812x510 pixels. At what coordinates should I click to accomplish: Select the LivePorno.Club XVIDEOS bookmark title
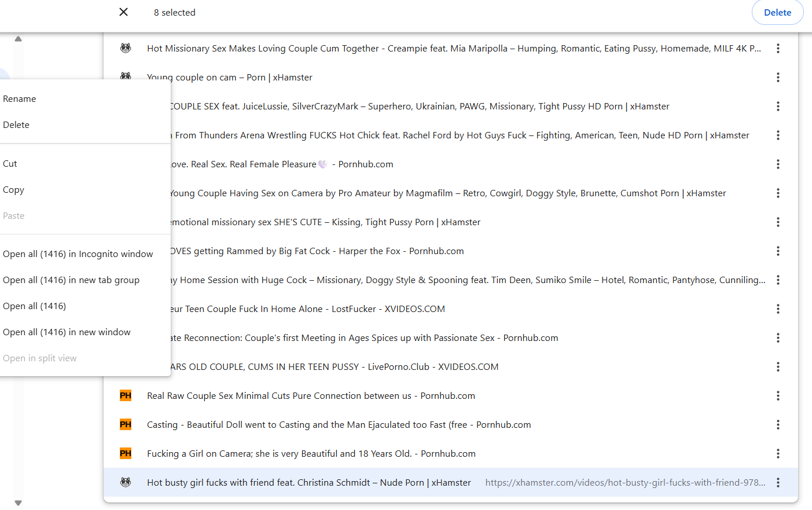(335, 367)
